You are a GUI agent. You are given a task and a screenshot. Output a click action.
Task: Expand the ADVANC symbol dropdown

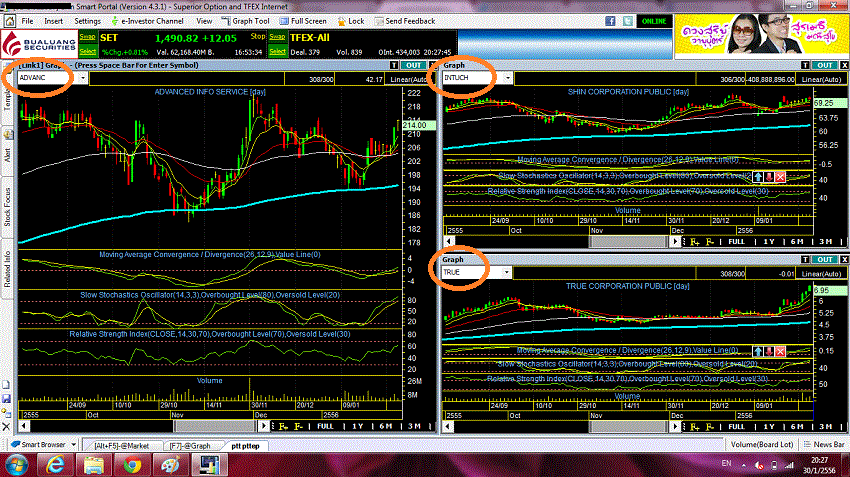pyautogui.click(x=82, y=78)
